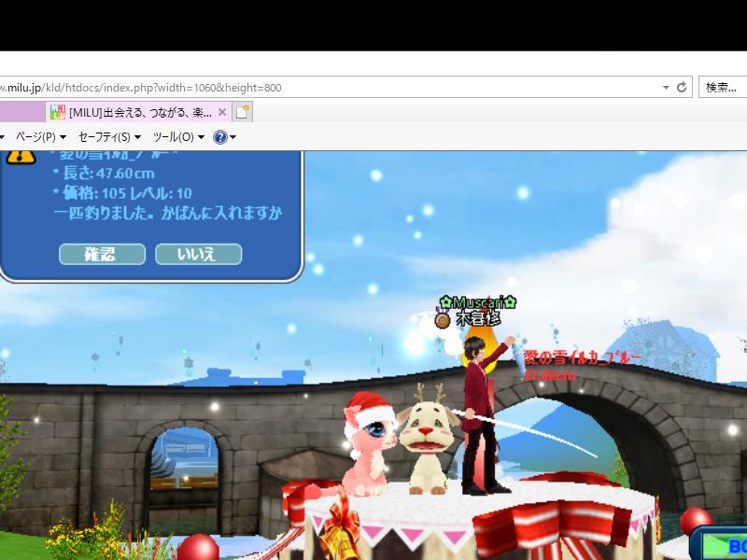Select the MILU tab

tap(140, 112)
